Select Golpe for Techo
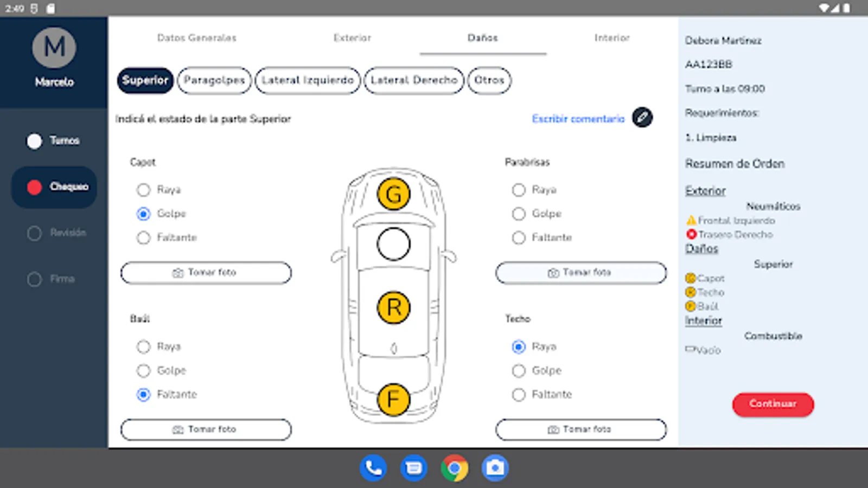This screenshot has width=868, height=488. click(519, 370)
